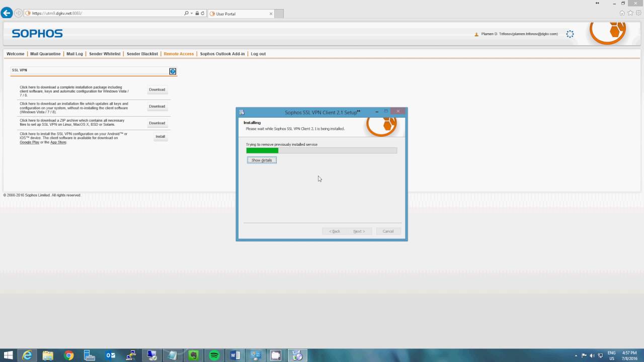Open Google Chrome from the taskbar
The height and width of the screenshot is (362, 644).
coord(69,355)
